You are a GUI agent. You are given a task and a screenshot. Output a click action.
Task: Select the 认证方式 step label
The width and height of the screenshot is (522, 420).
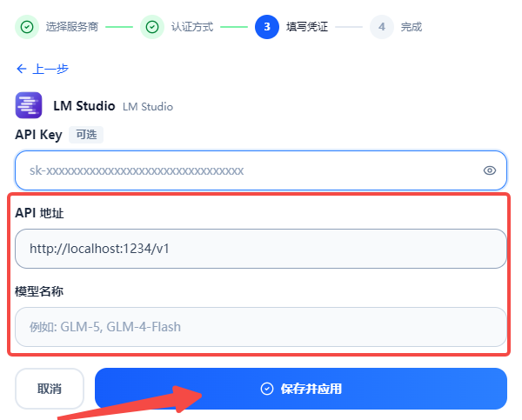pyautogui.click(x=192, y=27)
